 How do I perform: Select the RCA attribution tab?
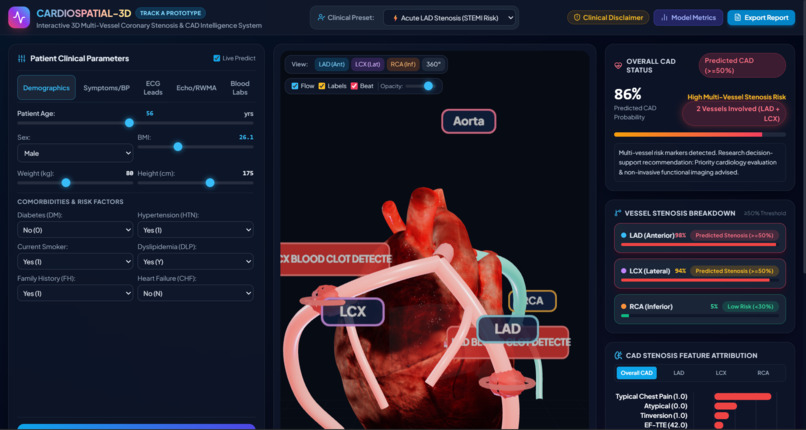pyautogui.click(x=763, y=373)
